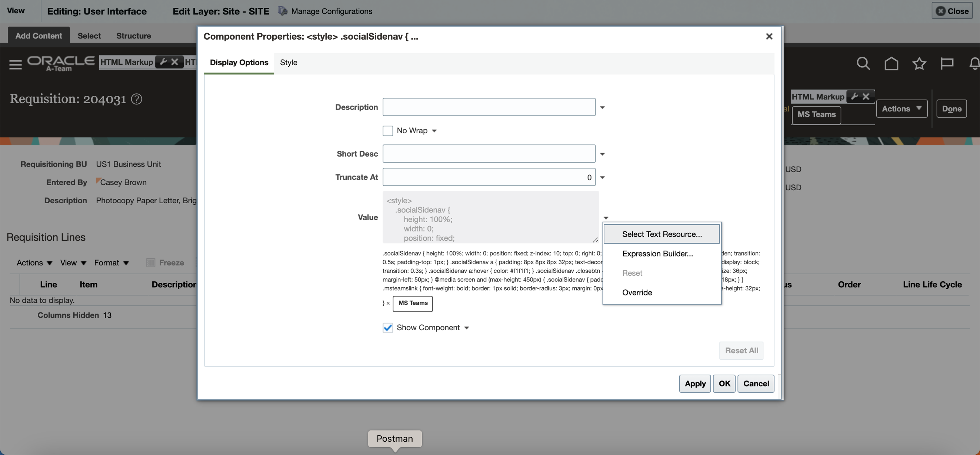Screen dimensions: 980x455
Task: Click the Manage Configurations icon
Action: pyautogui.click(x=282, y=11)
